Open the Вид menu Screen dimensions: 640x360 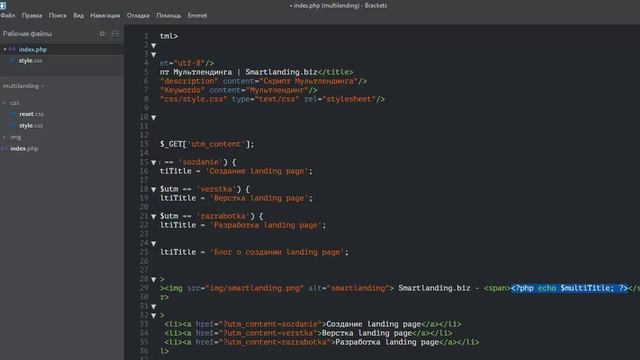point(78,16)
